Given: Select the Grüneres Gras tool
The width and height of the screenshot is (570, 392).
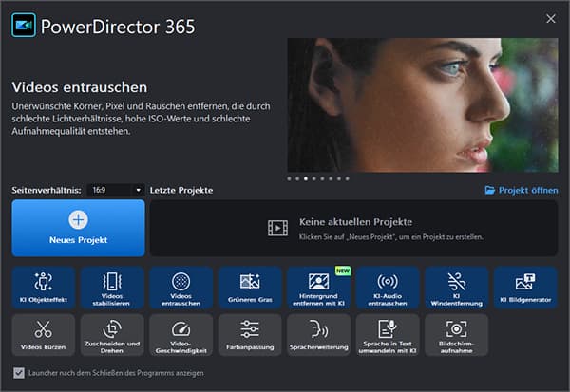Looking at the screenshot, I should click(x=250, y=288).
